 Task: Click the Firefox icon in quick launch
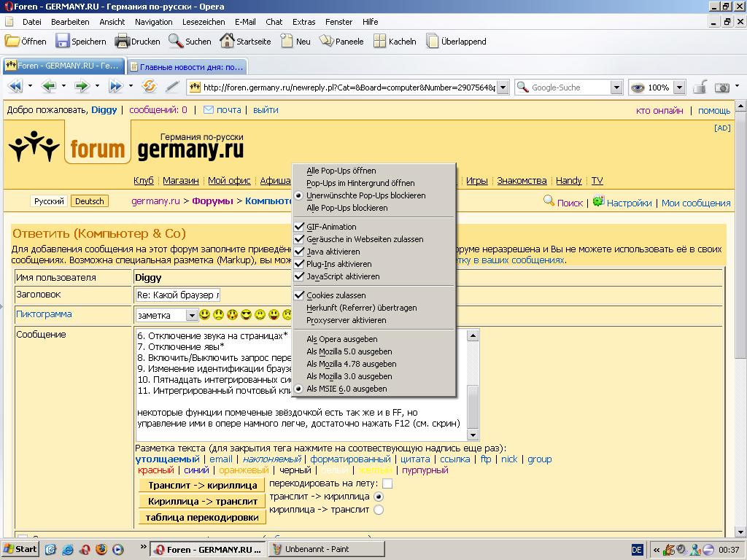(x=101, y=550)
